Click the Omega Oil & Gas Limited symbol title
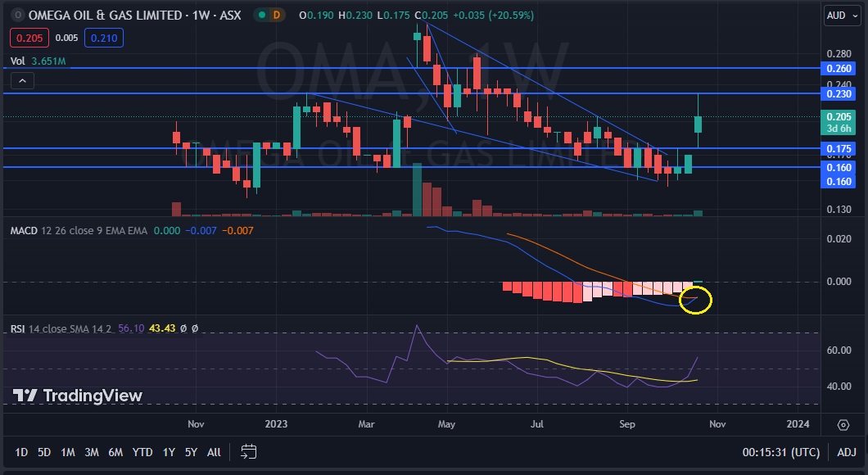This screenshot has height=475, width=868. click(134, 15)
